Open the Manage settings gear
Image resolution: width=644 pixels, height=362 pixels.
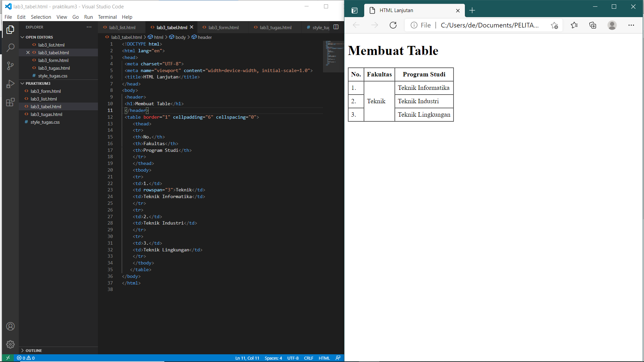coord(10,344)
